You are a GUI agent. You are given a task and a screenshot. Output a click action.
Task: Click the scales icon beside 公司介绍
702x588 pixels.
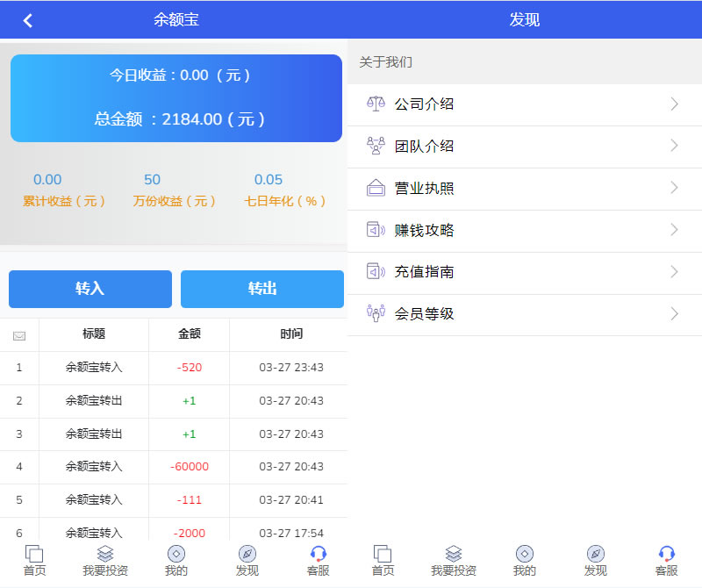click(x=376, y=104)
